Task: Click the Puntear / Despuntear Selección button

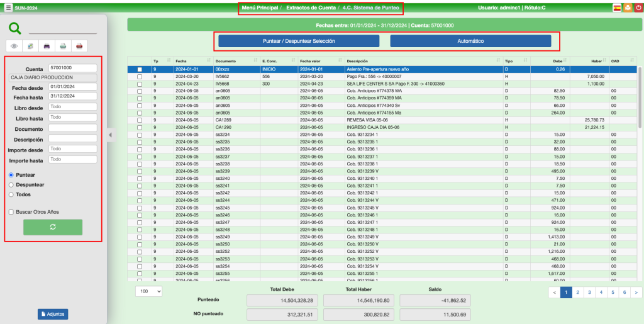Action: click(299, 41)
